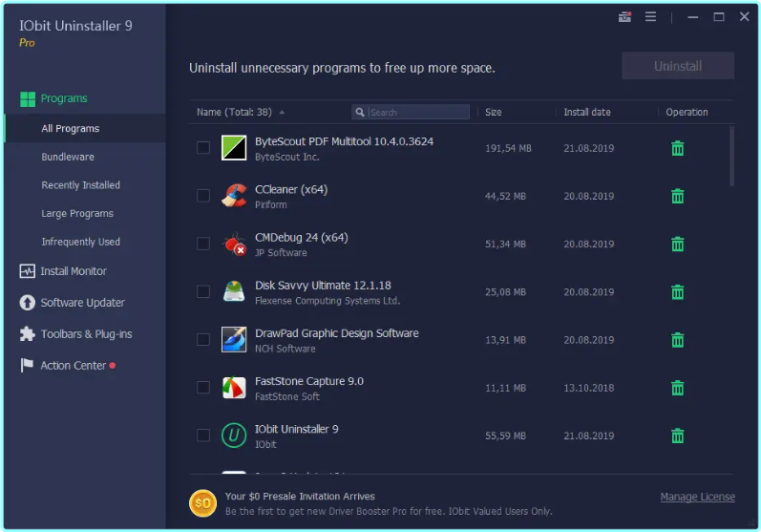Click the IObit Uninstaller green U icon
Image resolution: width=761 pixels, height=532 pixels.
pyautogui.click(x=234, y=436)
